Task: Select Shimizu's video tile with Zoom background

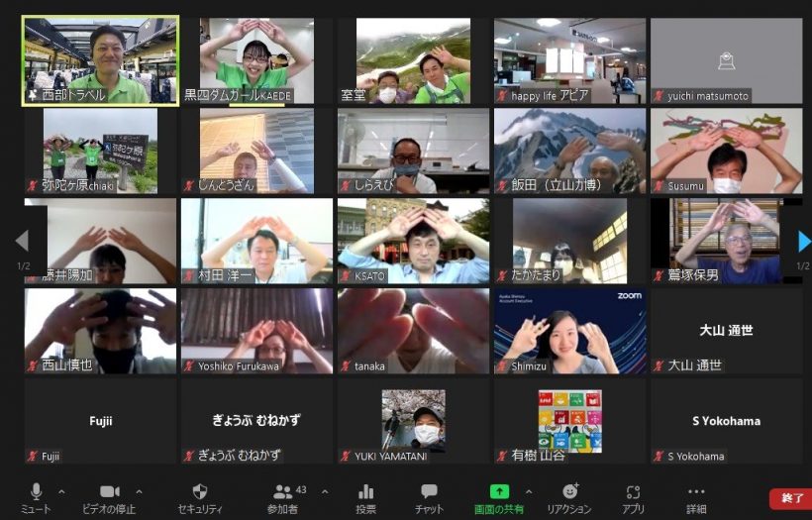Action: click(569, 331)
